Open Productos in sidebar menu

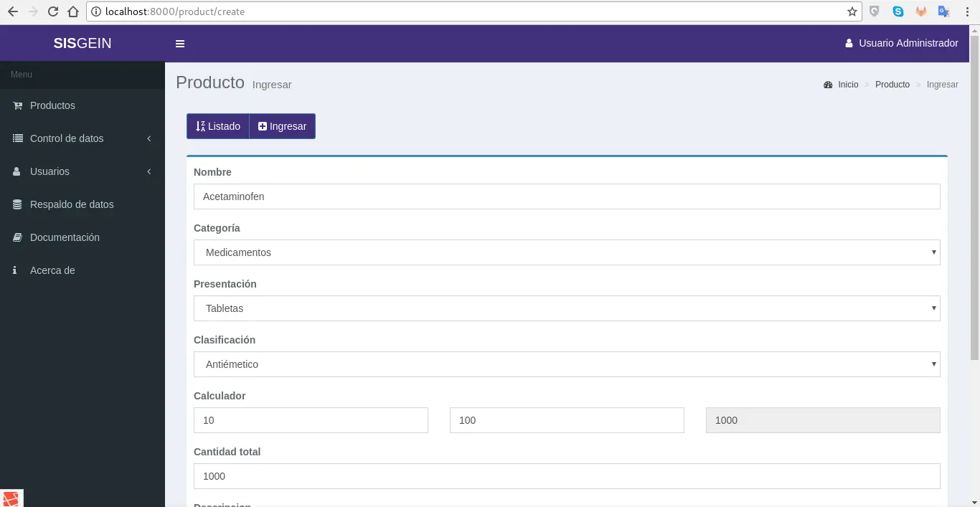point(83,105)
